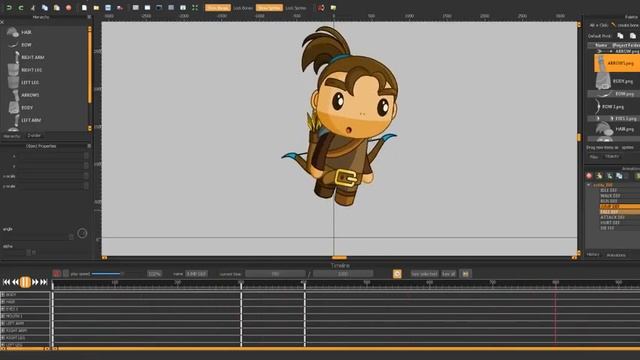
Task: Click the angle dial in Object Properties
Action: click(x=82, y=233)
